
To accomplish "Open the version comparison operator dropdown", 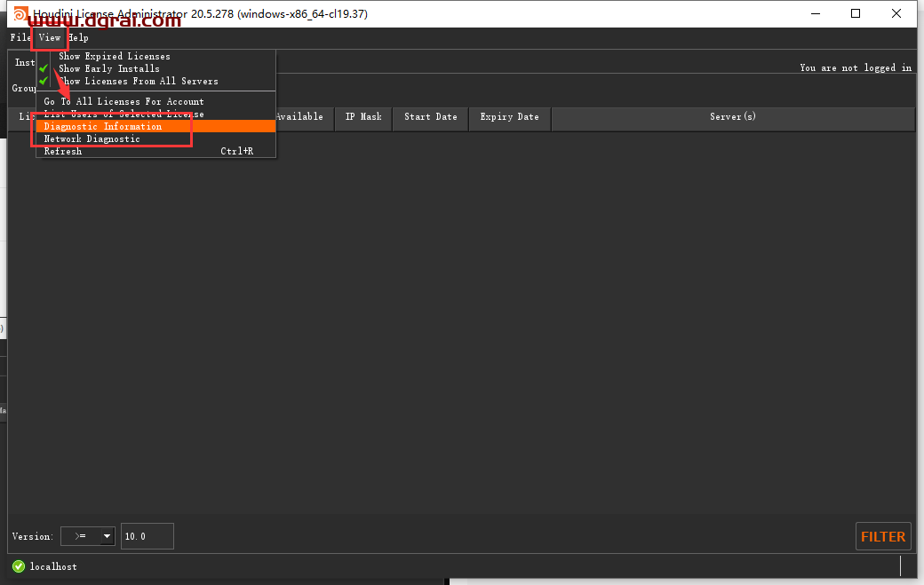I will click(88, 536).
